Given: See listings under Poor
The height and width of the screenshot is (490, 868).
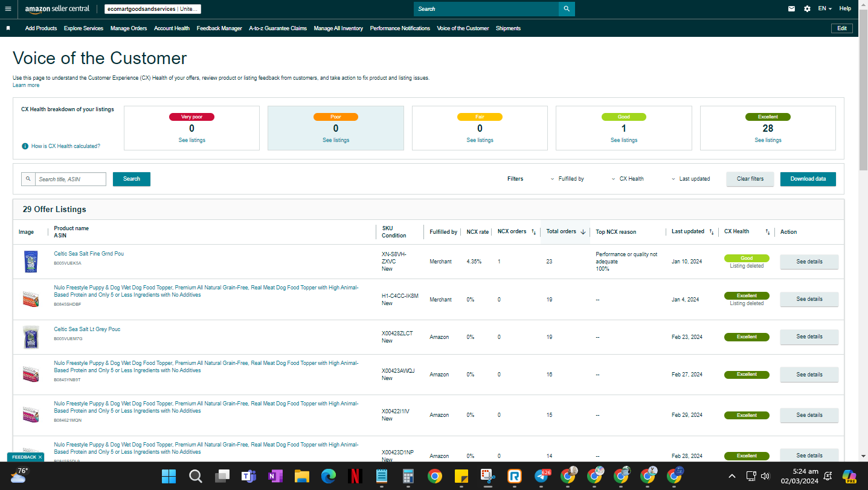Looking at the screenshot, I should pos(336,140).
